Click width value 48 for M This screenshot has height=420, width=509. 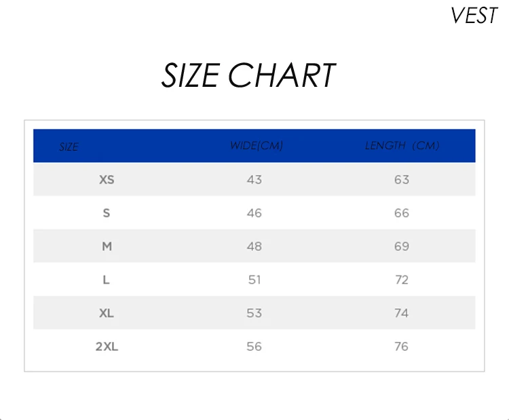point(254,246)
